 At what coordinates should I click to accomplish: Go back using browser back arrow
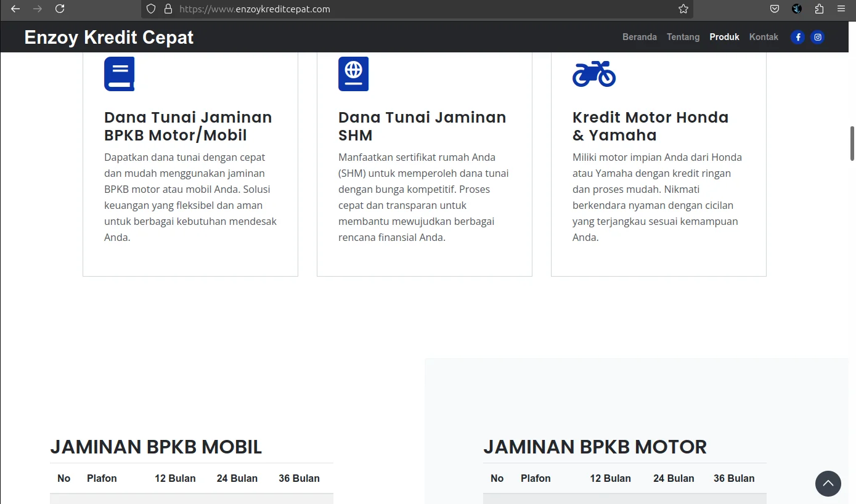15,9
